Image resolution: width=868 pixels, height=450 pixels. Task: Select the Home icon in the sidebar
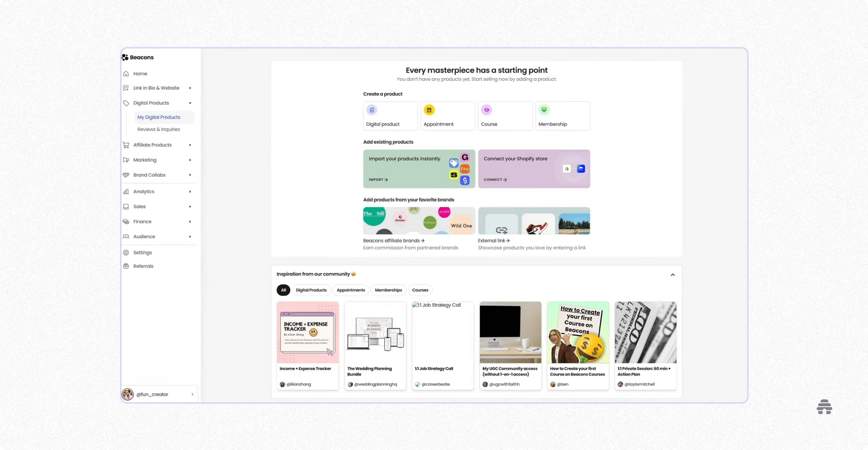pyautogui.click(x=126, y=73)
